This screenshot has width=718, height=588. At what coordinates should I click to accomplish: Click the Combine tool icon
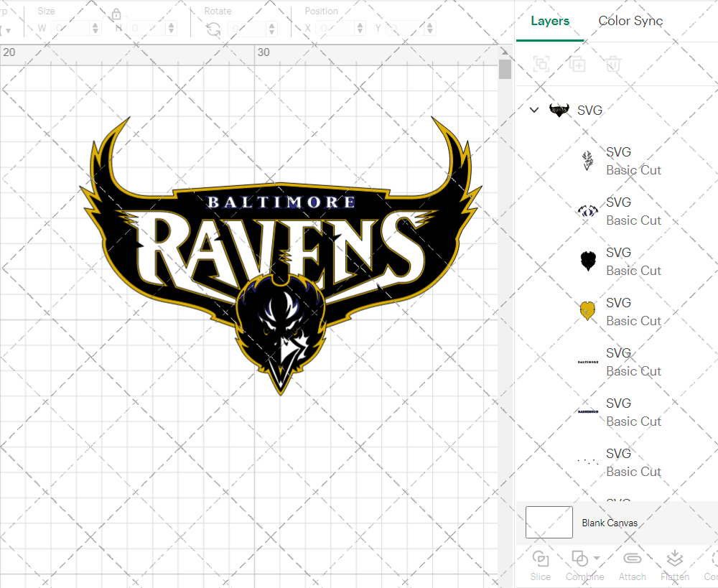(x=580, y=559)
